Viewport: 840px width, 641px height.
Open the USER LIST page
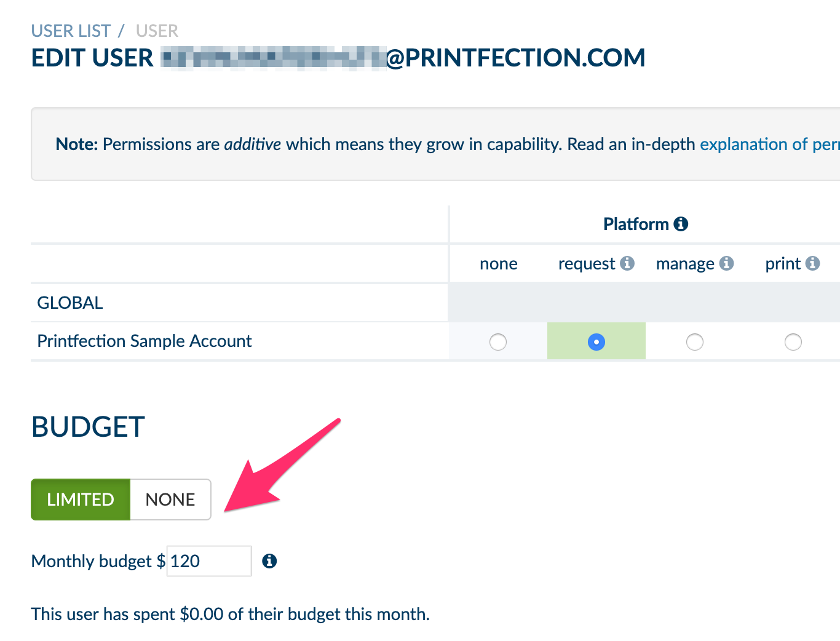tap(70, 30)
